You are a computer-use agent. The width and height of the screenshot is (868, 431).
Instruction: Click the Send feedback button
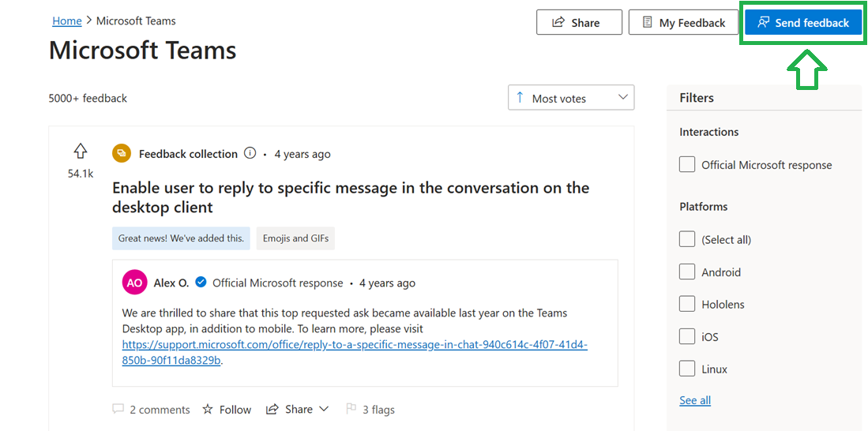802,23
